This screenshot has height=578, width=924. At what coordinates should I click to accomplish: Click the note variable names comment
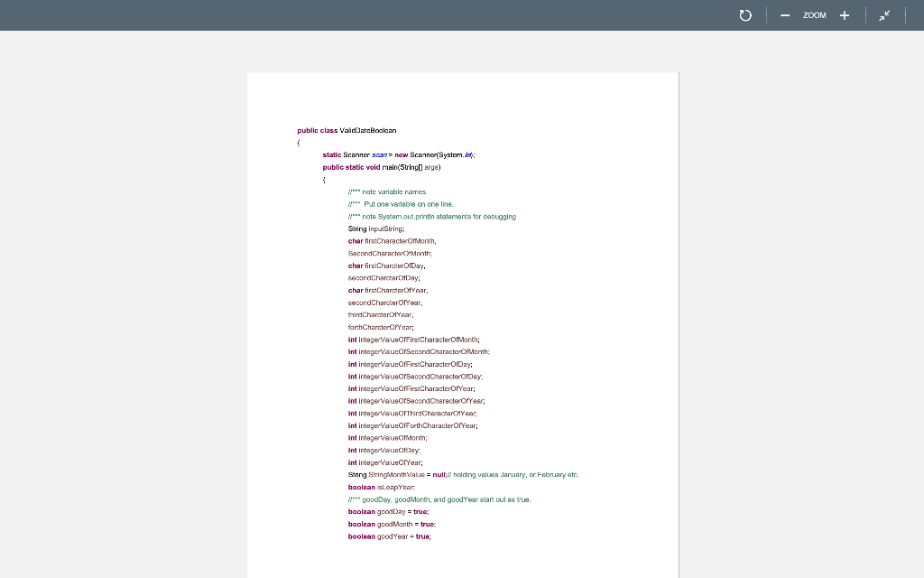pyautogui.click(x=386, y=191)
